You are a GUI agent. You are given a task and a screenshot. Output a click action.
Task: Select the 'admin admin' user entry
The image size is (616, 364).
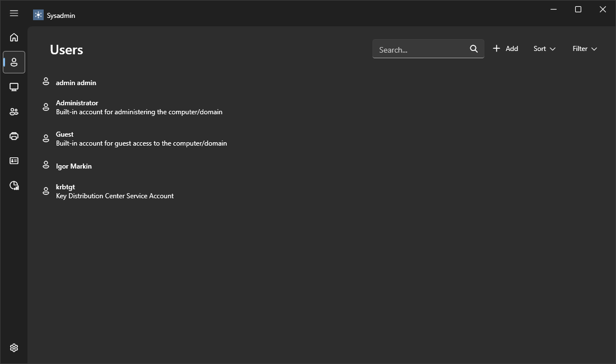[76, 83]
